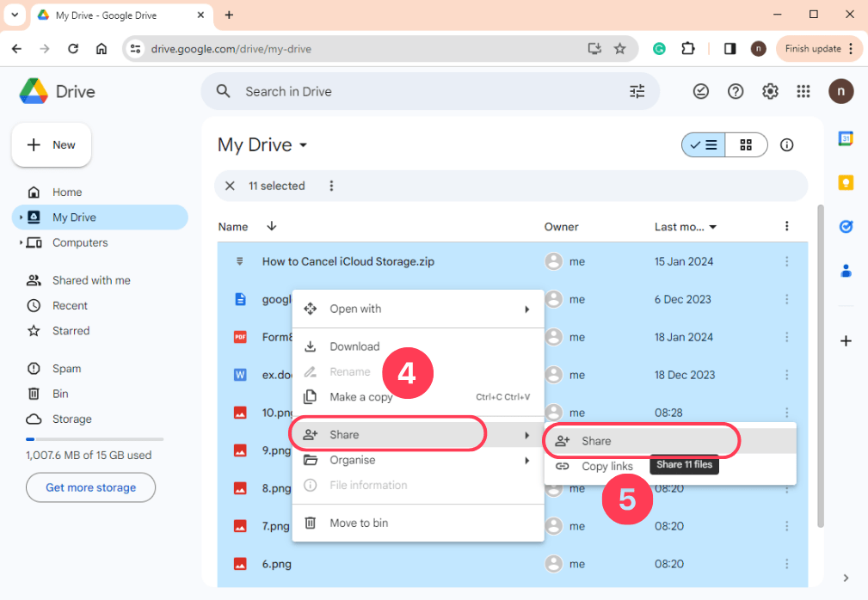
Task: Open Support with the help icon
Action: (736, 91)
